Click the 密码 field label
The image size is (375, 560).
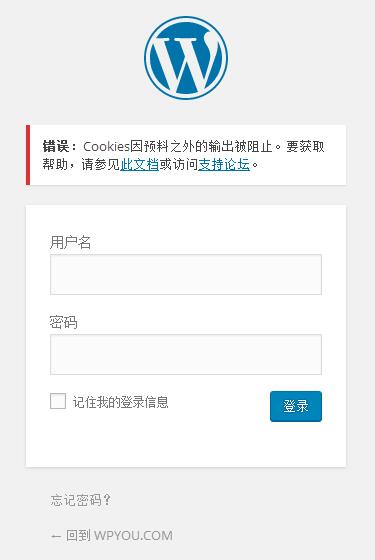[64, 322]
